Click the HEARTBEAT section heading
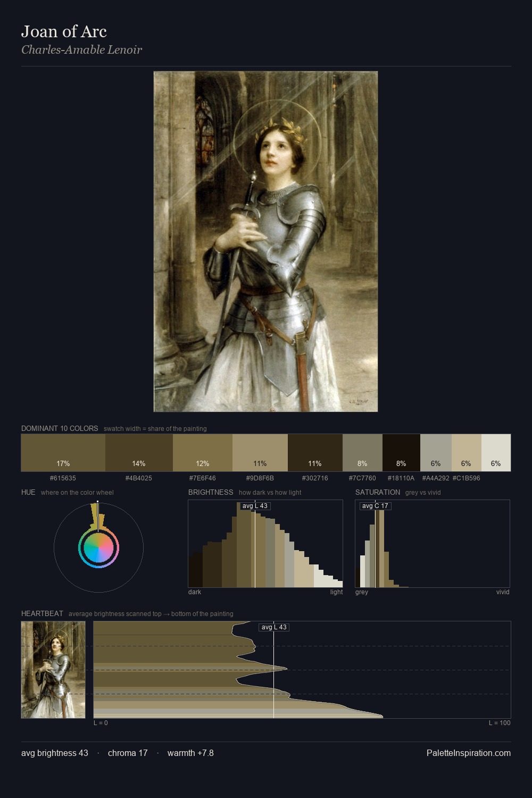This screenshot has width=532, height=798. [42, 613]
